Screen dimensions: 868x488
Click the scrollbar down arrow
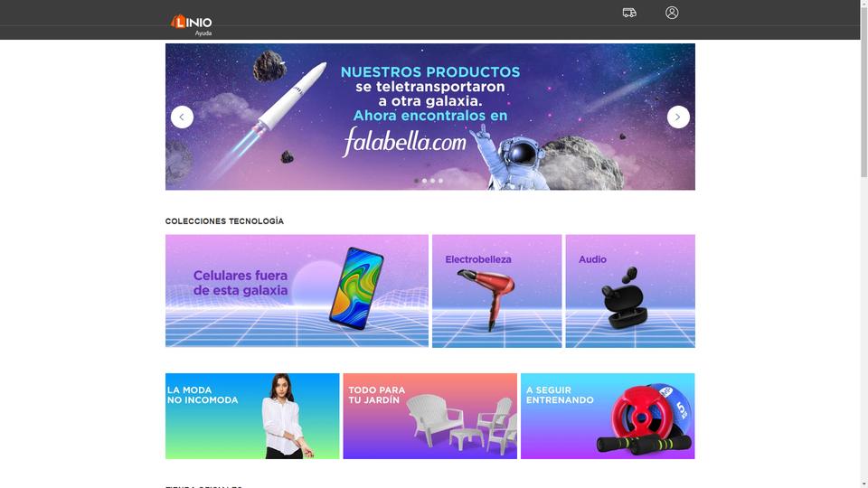pos(863,484)
